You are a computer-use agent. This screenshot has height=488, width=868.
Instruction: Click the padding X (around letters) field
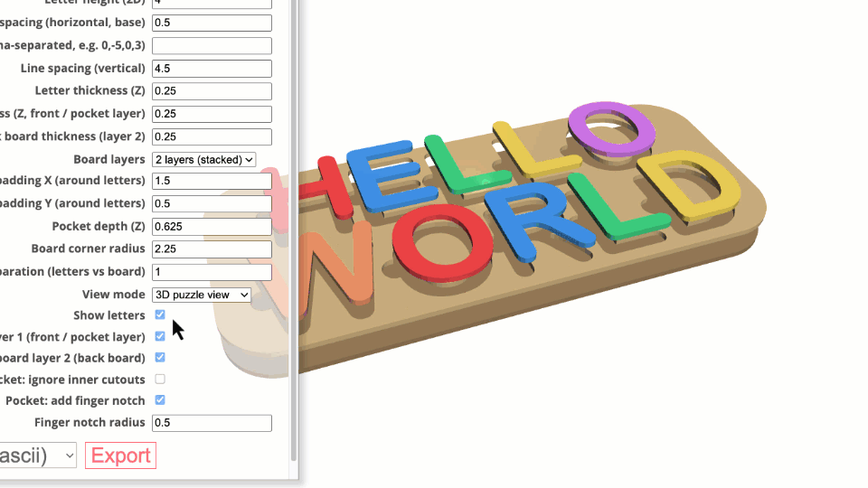point(212,182)
